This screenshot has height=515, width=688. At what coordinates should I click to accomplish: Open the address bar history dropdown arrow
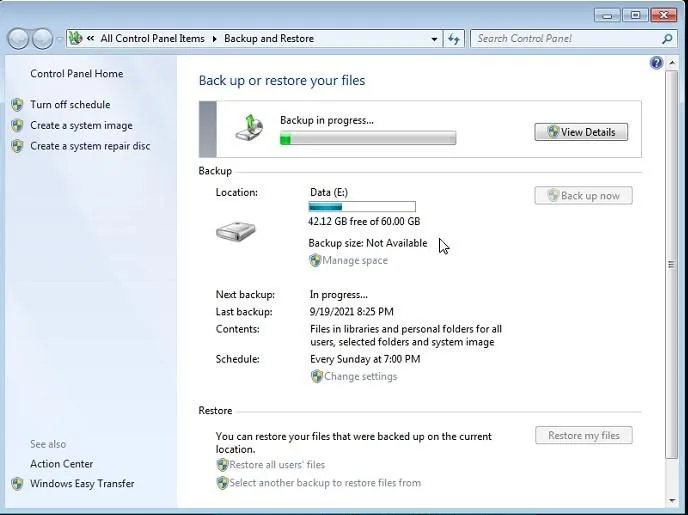point(434,39)
